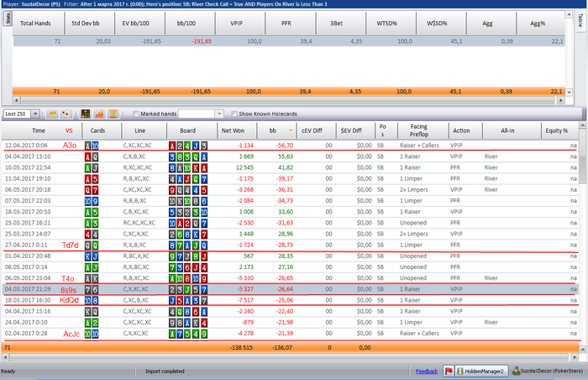Click stats panel down scroll arrow
Image resolution: width=588 pixels, height=380 pixels.
pyautogui.click(x=570, y=92)
